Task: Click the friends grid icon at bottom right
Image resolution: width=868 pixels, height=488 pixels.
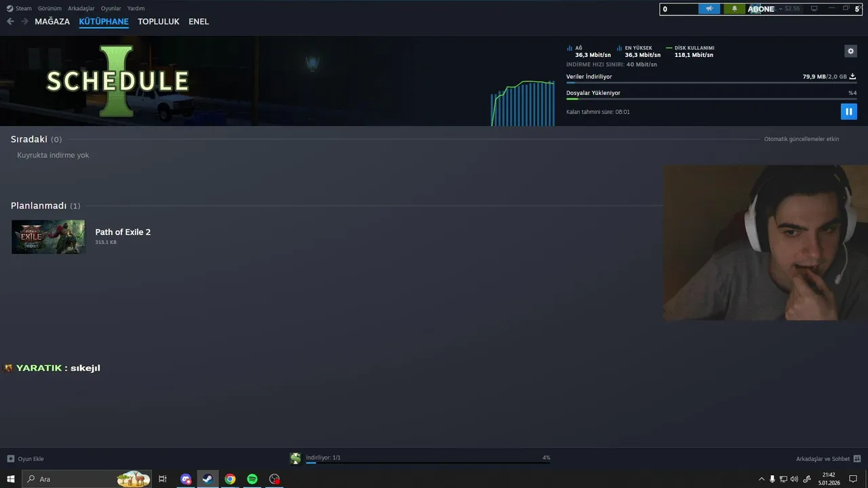Action: pos(857,459)
